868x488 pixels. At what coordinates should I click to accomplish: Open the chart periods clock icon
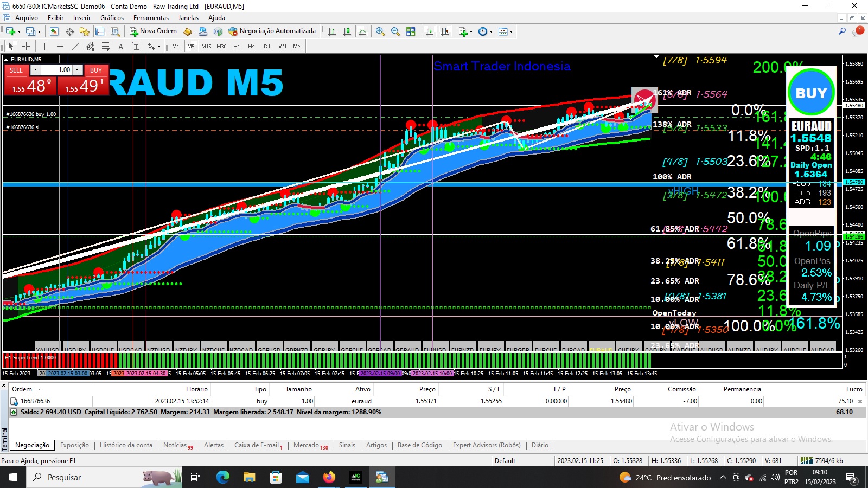point(483,31)
